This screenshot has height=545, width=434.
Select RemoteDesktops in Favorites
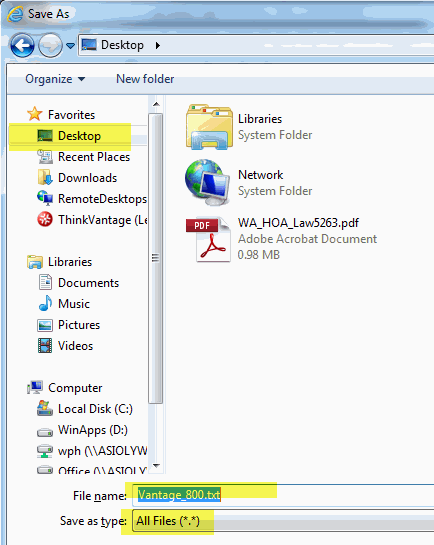point(92,199)
